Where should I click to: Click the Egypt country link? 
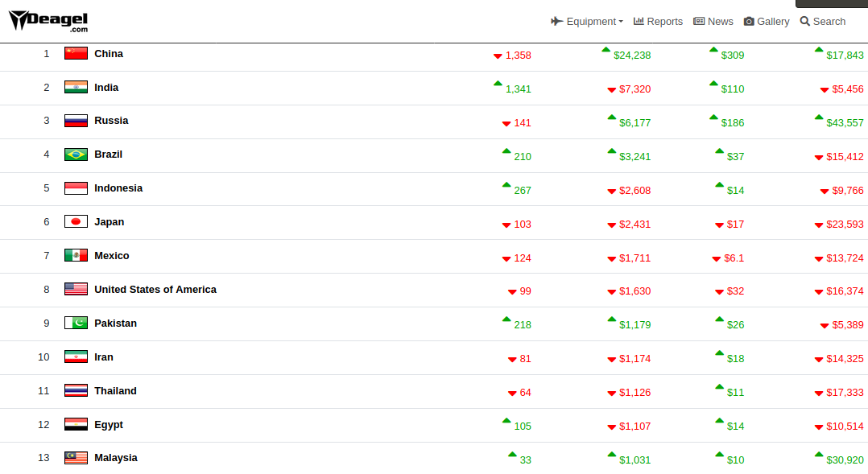pos(109,425)
